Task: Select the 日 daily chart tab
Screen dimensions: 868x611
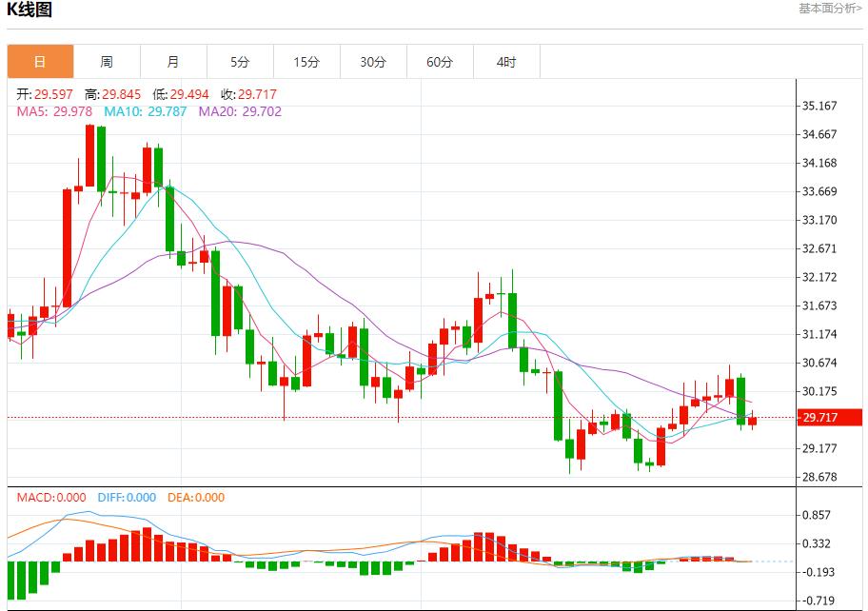Action: 40,62
